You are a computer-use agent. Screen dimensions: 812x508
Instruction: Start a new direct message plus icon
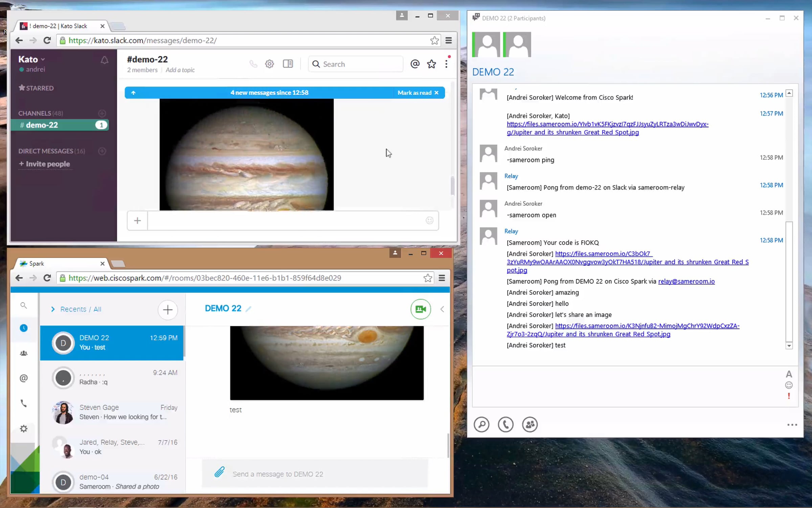click(102, 151)
